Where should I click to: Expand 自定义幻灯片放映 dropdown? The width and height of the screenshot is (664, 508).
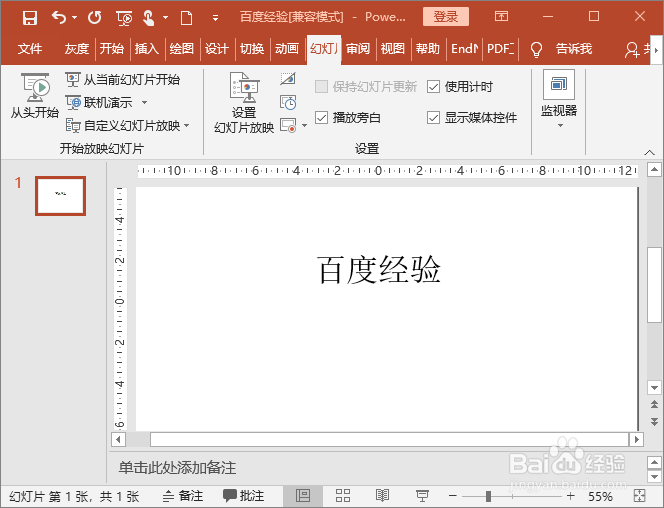point(187,126)
